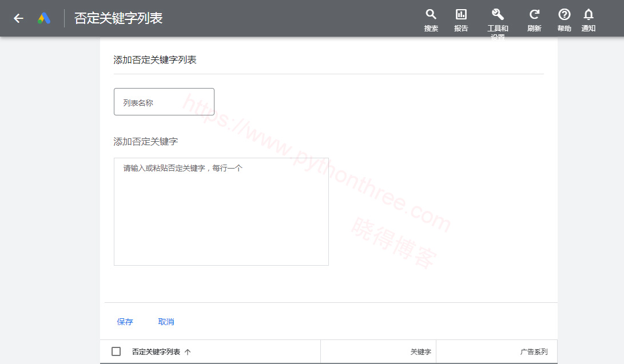
Task: Open the 通知 bell notifications
Action: click(588, 20)
